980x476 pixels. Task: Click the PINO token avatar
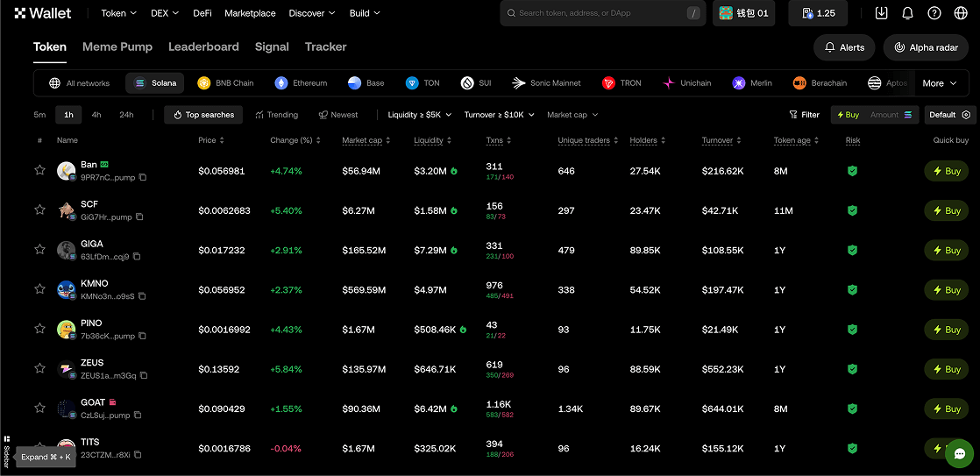67,330
